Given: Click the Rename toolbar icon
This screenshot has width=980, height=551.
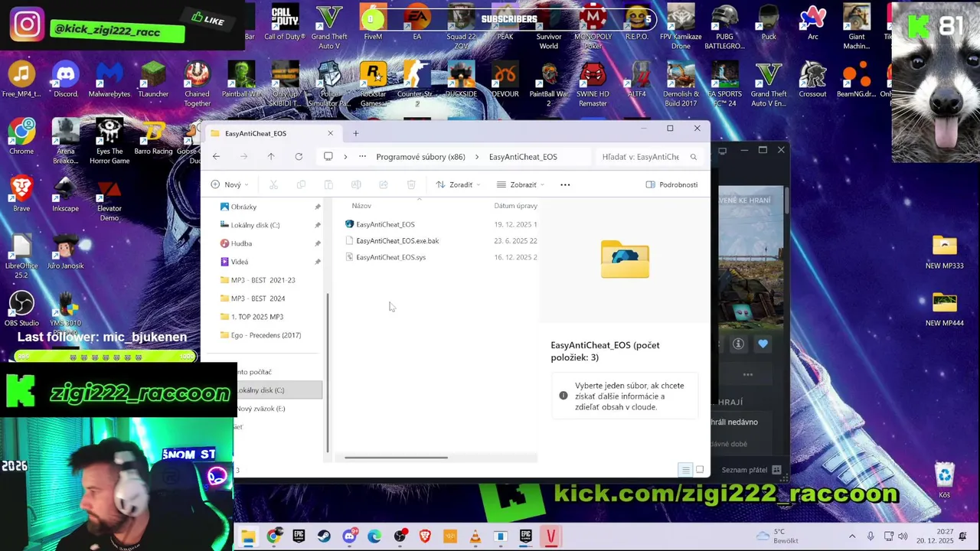Looking at the screenshot, I should click(x=356, y=184).
